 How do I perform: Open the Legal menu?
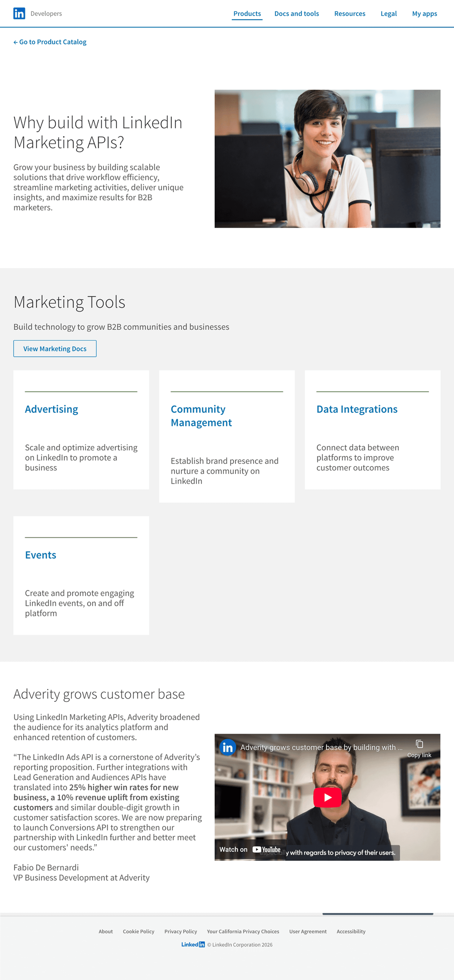click(389, 14)
